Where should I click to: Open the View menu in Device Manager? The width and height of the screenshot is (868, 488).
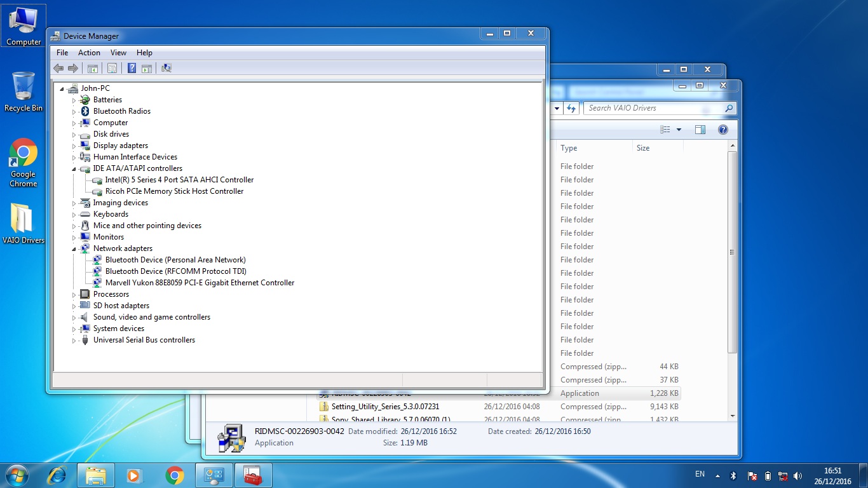pos(118,53)
